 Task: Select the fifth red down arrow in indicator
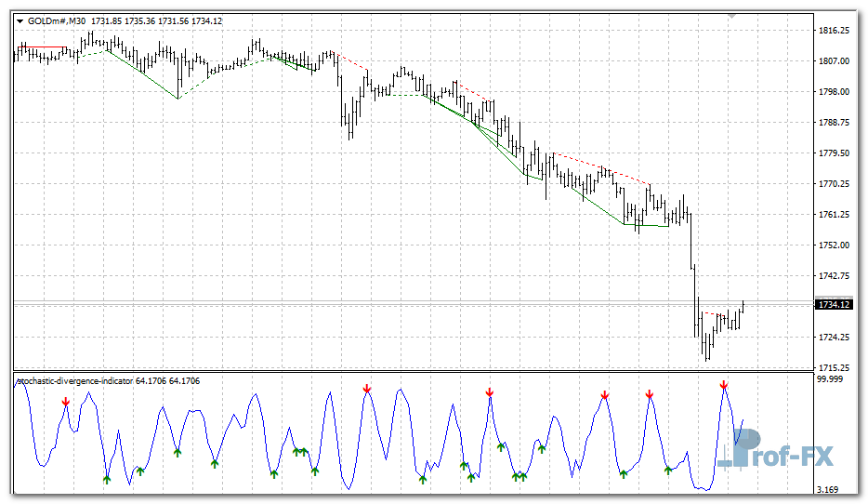click(650, 394)
